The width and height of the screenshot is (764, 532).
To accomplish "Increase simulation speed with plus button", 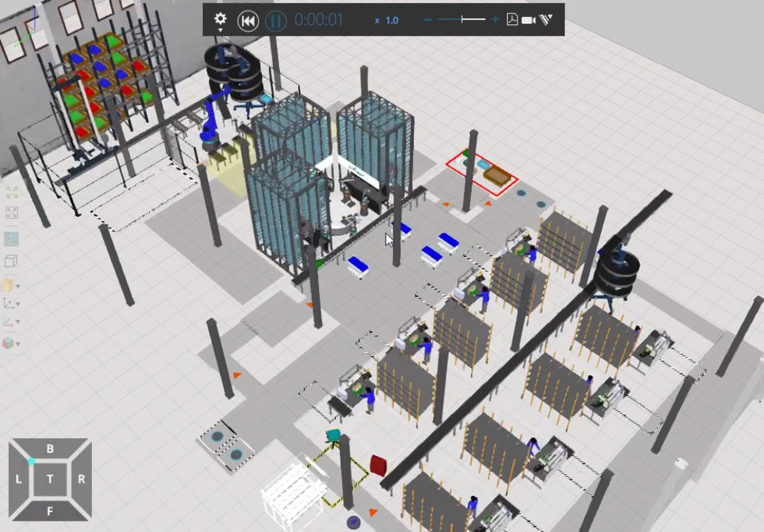I will [x=496, y=20].
